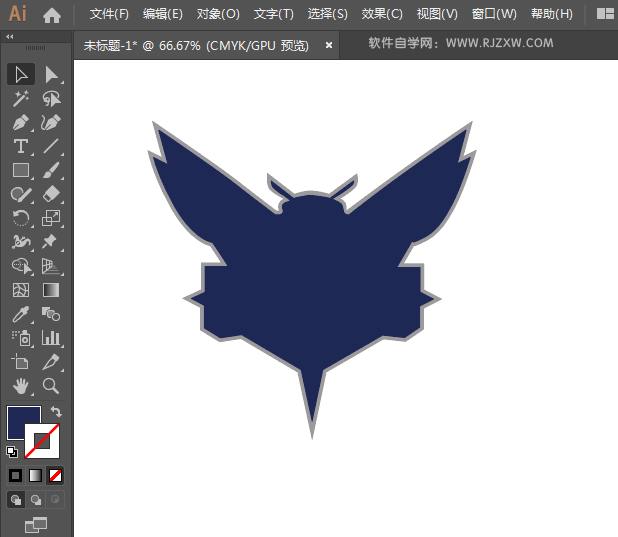
Task: Click the dark blue Fill swatch
Action: [x=17, y=417]
